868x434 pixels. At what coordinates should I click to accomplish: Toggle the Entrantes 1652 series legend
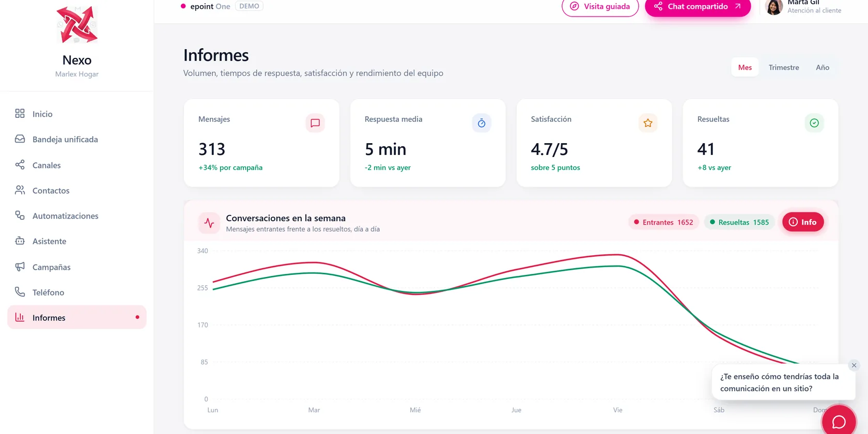tap(663, 222)
